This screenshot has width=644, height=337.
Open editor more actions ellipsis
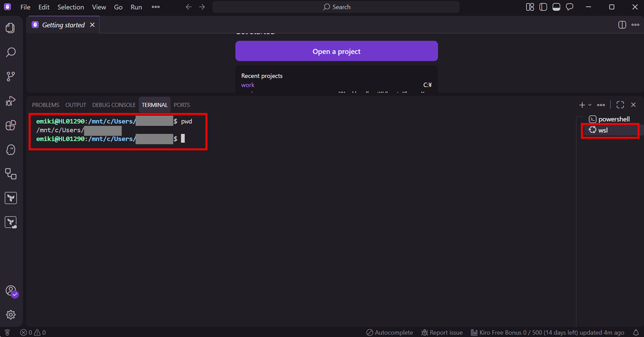click(635, 25)
